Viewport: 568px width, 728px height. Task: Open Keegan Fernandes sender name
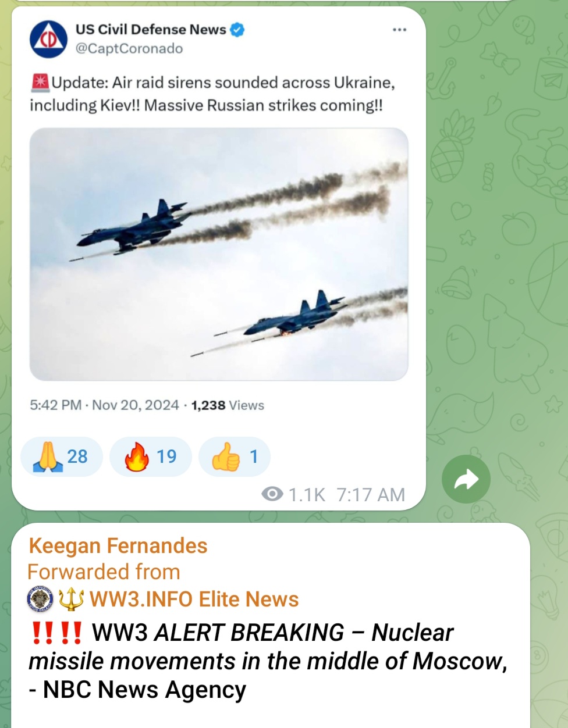pyautogui.click(x=118, y=546)
